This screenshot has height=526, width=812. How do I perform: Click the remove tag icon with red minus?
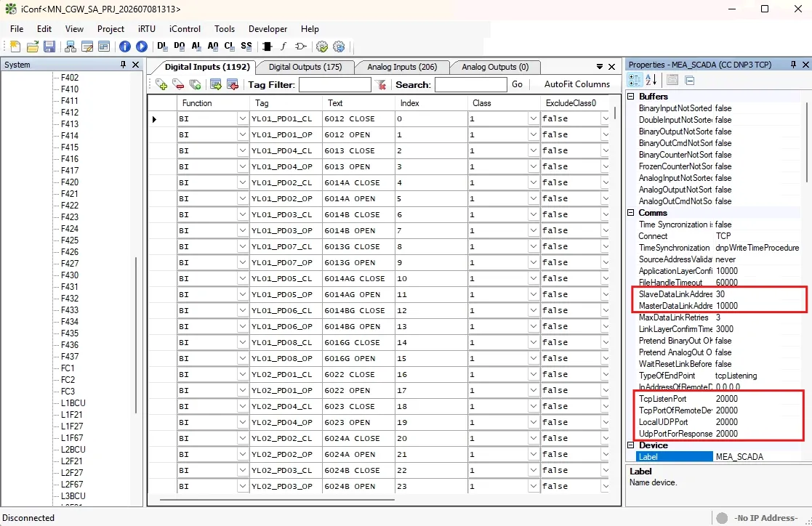tap(178, 85)
